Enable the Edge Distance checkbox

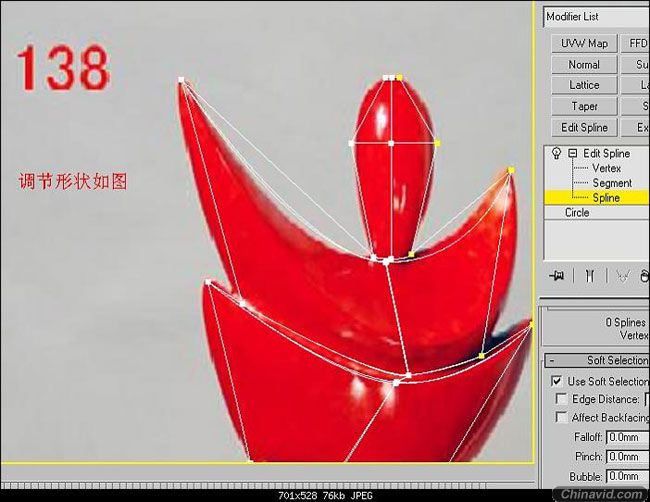[561, 399]
